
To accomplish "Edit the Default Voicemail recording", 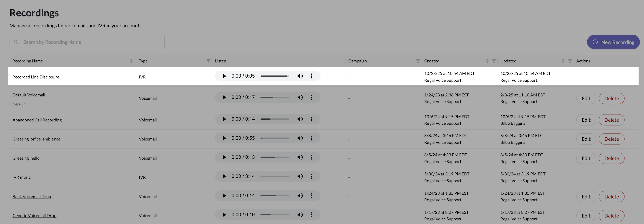I will point(586,98).
